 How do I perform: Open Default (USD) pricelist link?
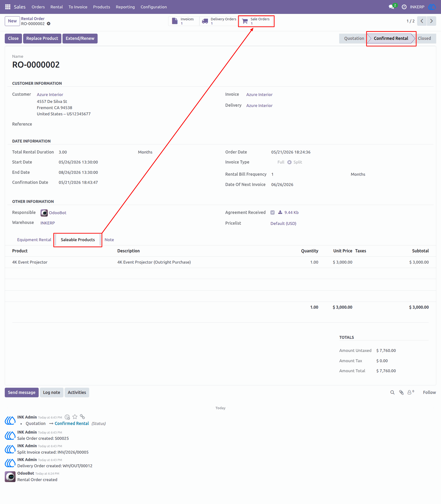point(283,223)
